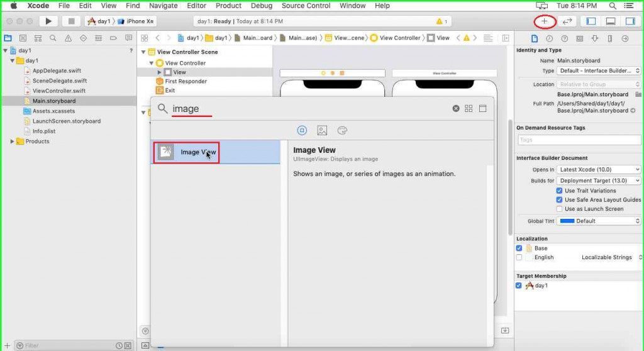Show Objects library tab
Screen dimensions: 644x351
(x=302, y=130)
